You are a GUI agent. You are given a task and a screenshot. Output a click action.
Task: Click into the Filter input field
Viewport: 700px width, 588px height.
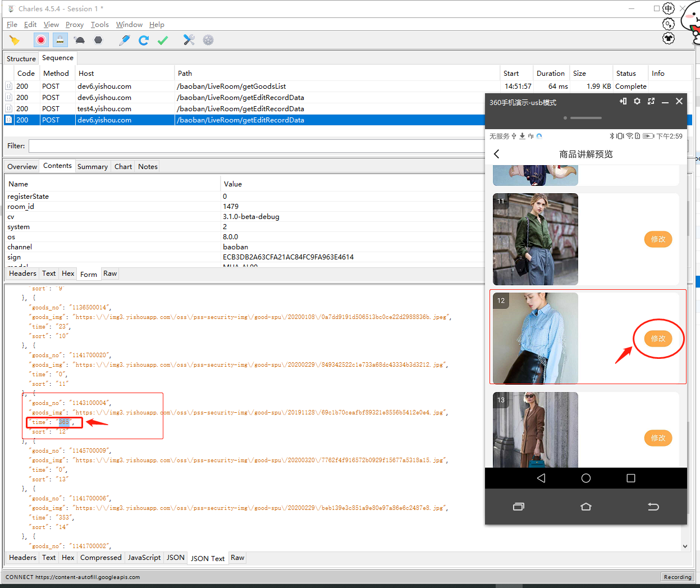(257, 146)
